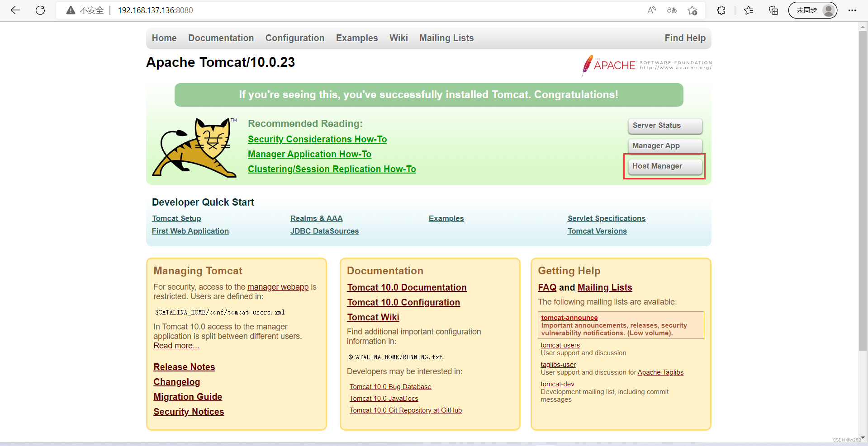Open the FAQ link in Getting Help
This screenshot has width=868, height=446.
547,287
